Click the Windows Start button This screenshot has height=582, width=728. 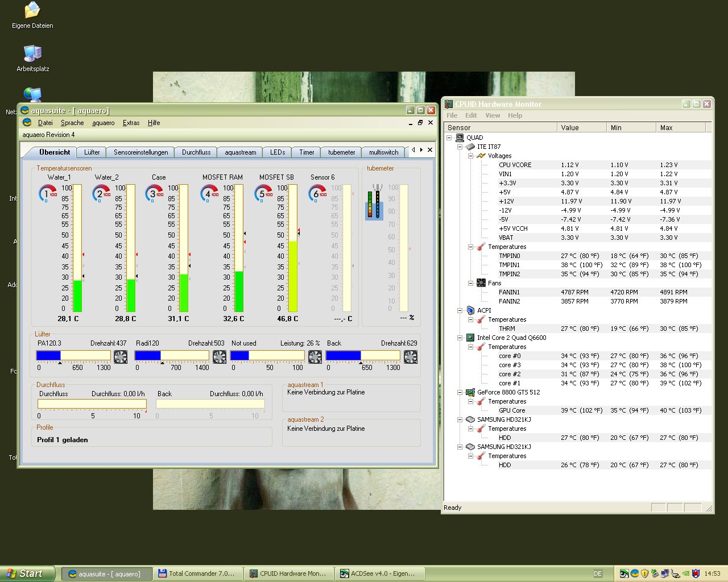click(27, 573)
